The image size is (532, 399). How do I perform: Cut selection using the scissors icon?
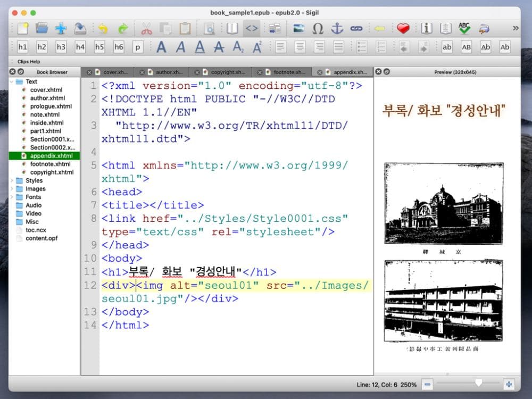point(147,29)
